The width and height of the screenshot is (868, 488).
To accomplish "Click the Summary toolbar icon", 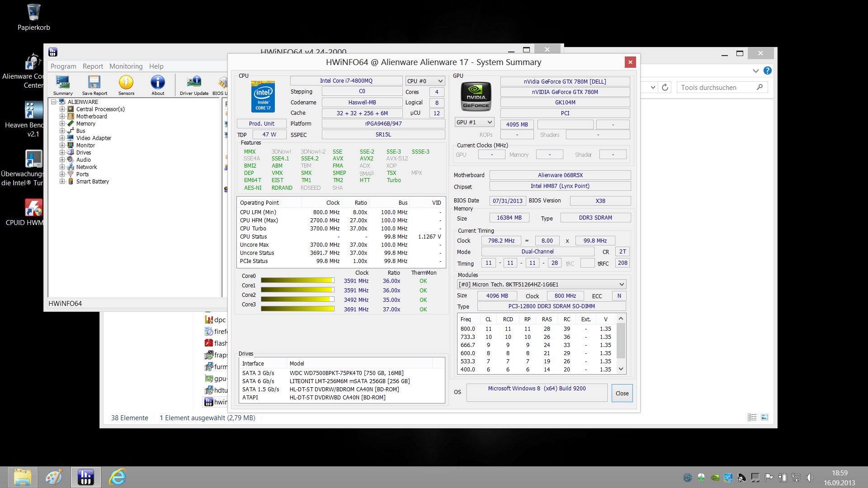I will click(62, 84).
